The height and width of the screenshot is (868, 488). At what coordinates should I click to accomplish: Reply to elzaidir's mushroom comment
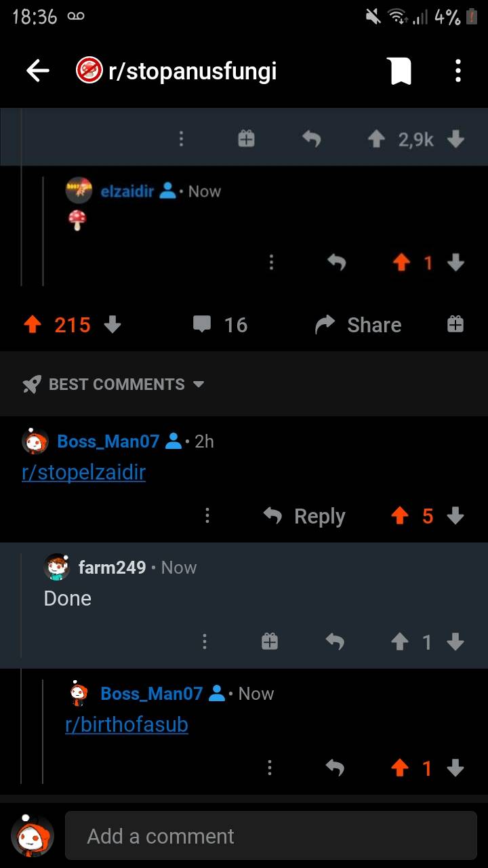(336, 262)
